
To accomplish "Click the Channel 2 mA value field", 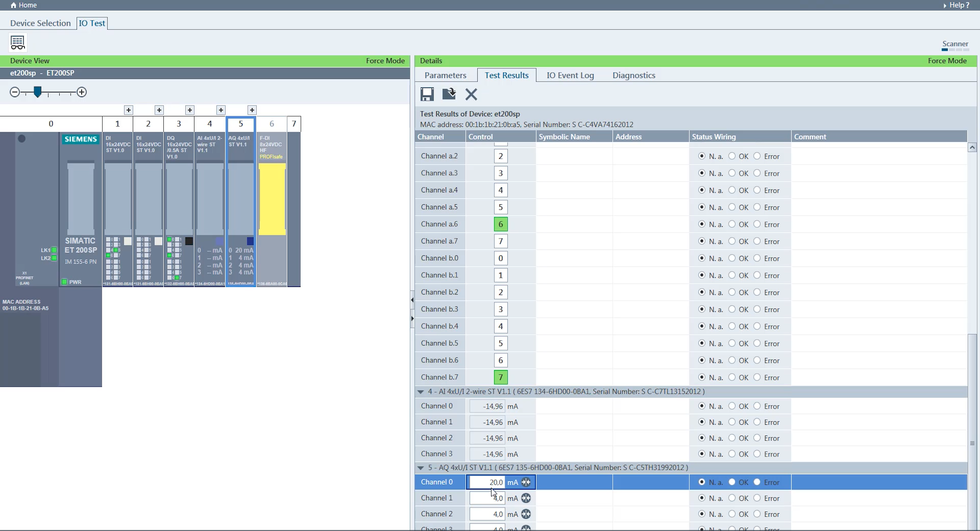I will 487,514.
